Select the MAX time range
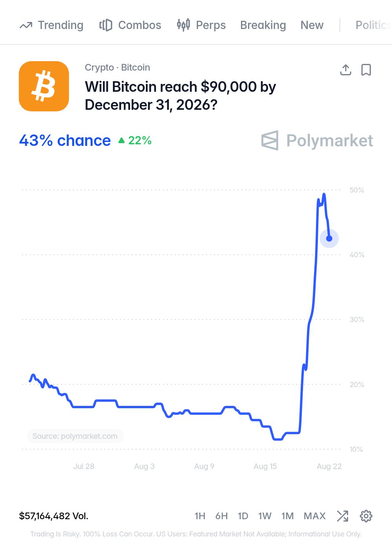This screenshot has height=549, width=392. tap(315, 516)
